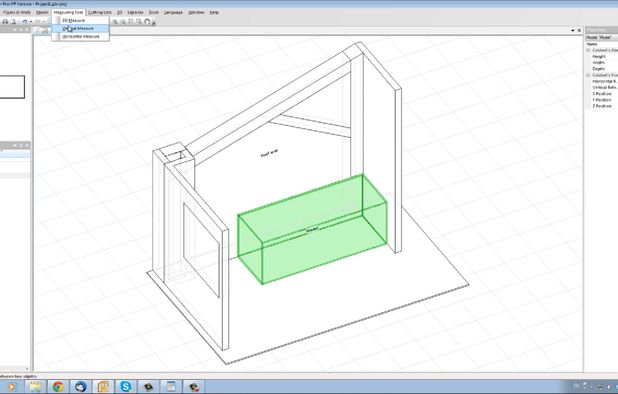Click the Model "Model" properties header
618x394 pixels.
[x=602, y=37]
